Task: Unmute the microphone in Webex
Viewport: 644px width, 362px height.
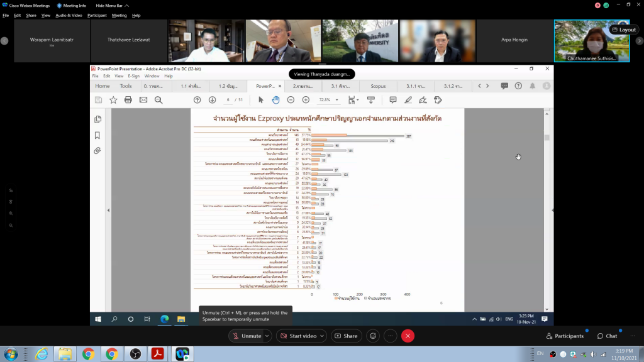Action: tap(247, 336)
